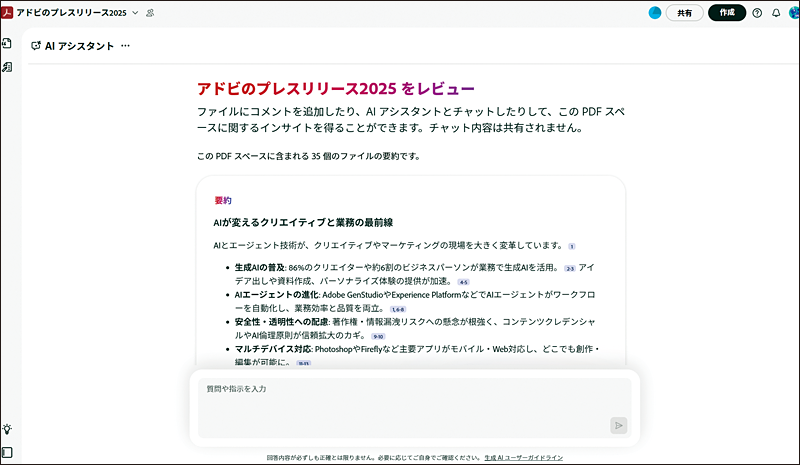Toggle the sidebar panel icon at bottom left
This screenshot has height=465, width=800.
click(x=7, y=453)
